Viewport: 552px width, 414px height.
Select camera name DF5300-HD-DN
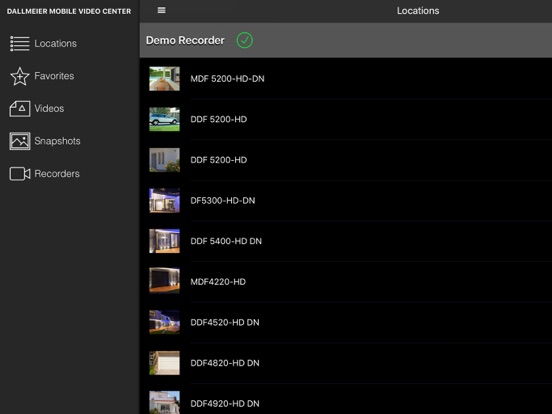(223, 201)
